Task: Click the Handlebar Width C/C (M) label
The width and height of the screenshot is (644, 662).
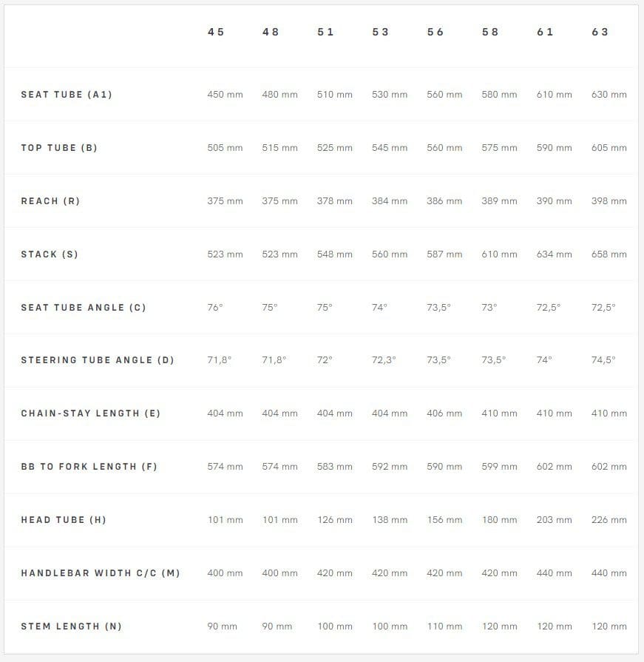Action: (101, 573)
